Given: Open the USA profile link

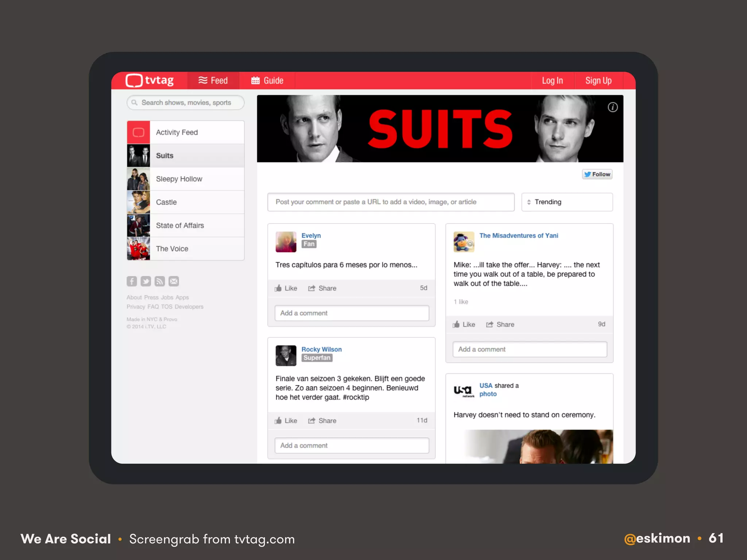Looking at the screenshot, I should 486,386.
